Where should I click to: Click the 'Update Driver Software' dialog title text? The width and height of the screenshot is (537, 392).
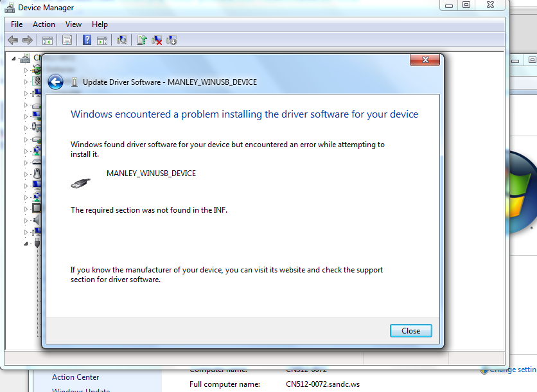click(170, 82)
